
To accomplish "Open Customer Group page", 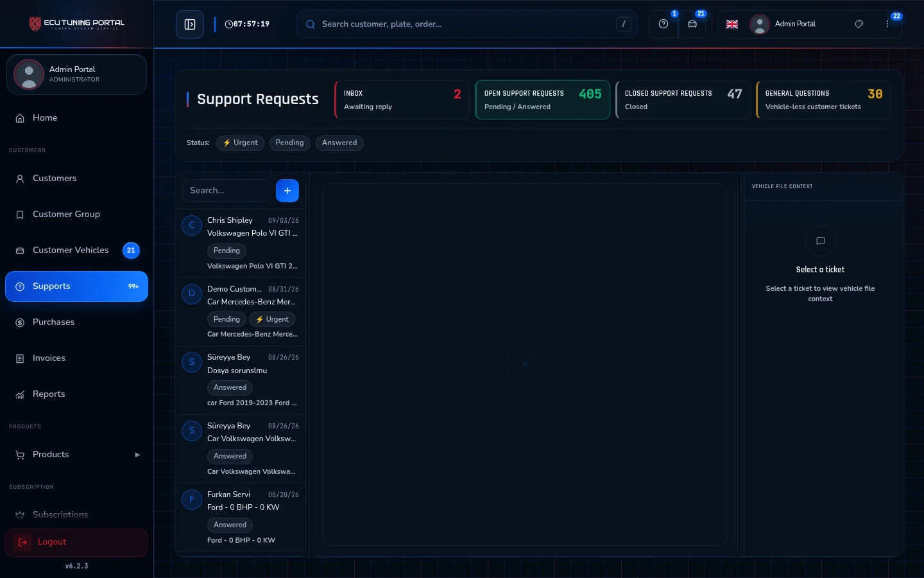I will tap(77, 215).
